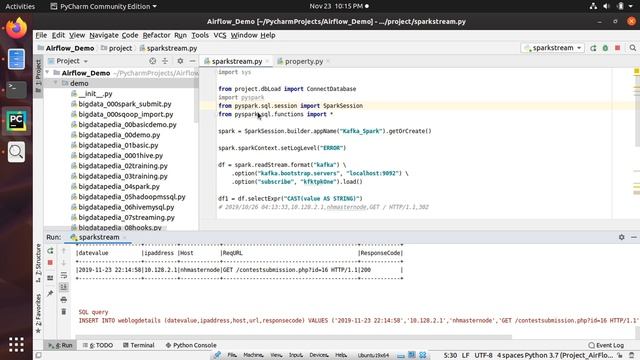Click the Python 3.7 interpreter status
The height and width of the screenshot is (360, 640).
[569, 356]
